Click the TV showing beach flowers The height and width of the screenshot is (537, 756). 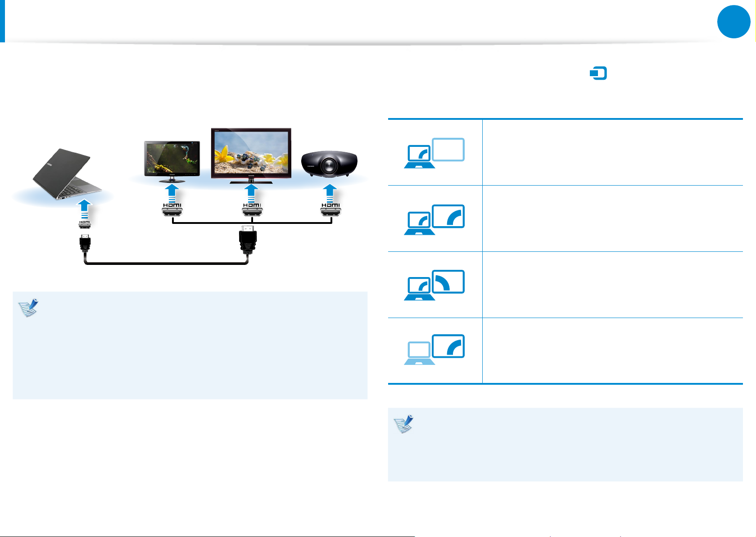(251, 156)
